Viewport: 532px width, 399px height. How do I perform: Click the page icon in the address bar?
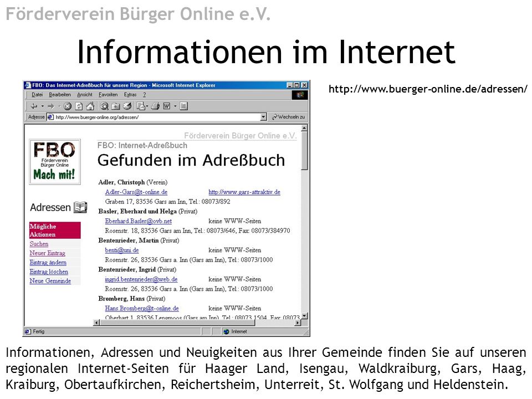click(x=50, y=117)
